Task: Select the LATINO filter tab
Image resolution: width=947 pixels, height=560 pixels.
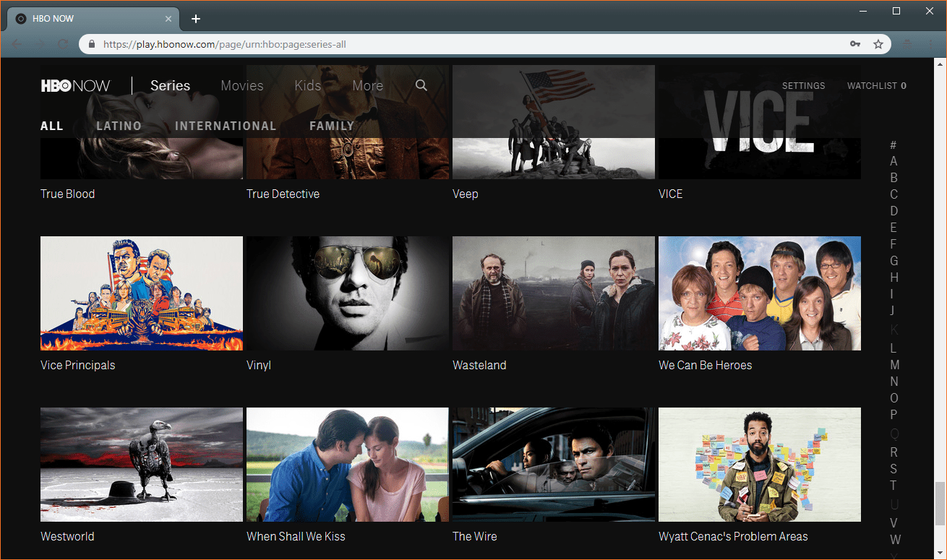Action: pos(119,126)
